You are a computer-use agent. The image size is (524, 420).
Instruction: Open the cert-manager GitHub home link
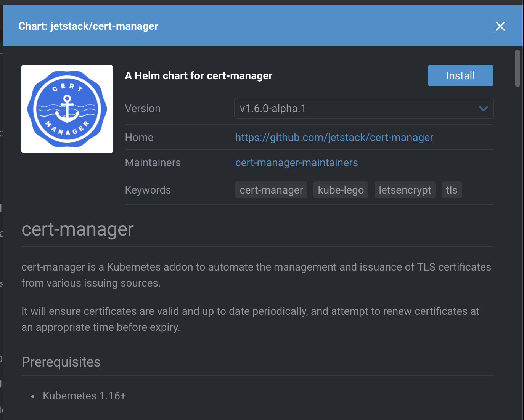click(334, 137)
